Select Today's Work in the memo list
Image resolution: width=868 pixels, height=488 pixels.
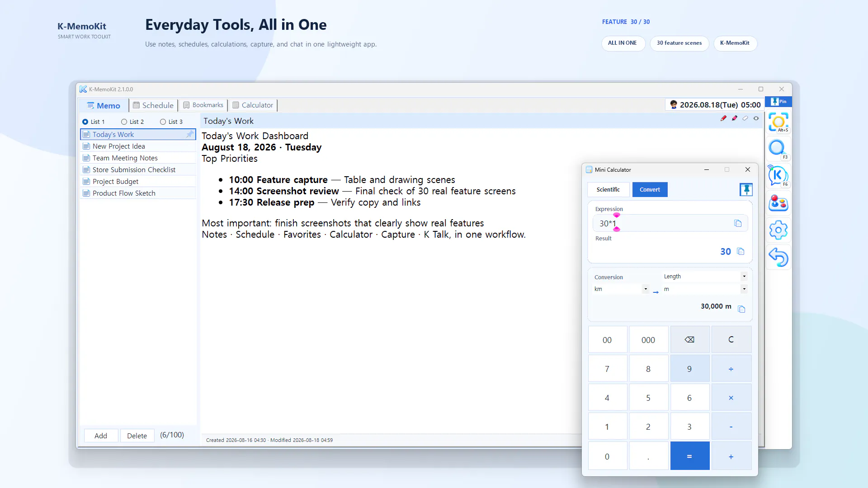(x=138, y=134)
